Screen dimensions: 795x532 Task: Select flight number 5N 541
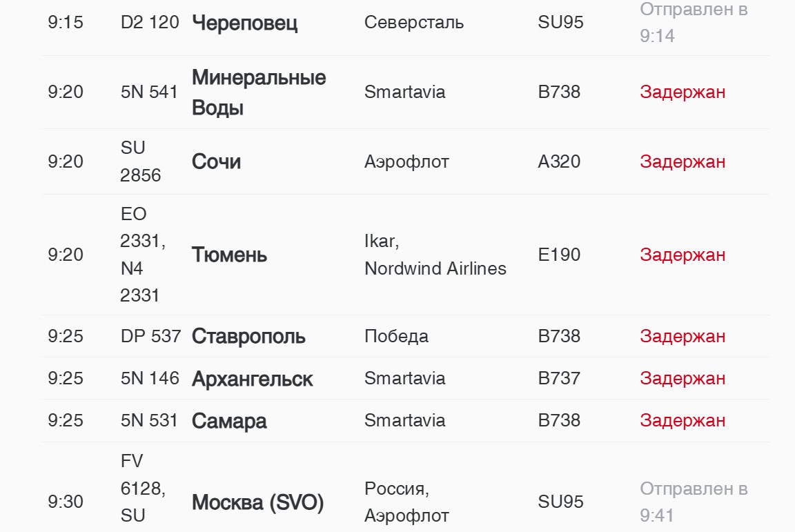[x=149, y=92]
